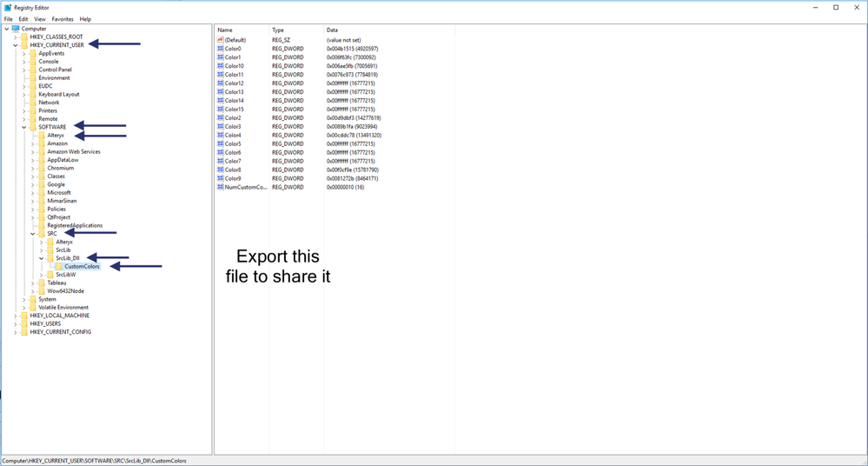Click data 0x00d9dbf3 (14277619)

point(354,118)
